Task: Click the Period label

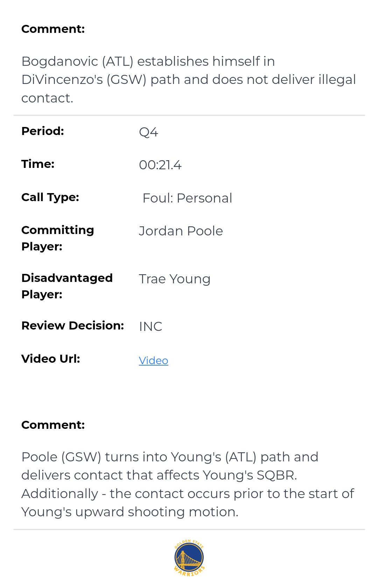Action: (x=43, y=131)
